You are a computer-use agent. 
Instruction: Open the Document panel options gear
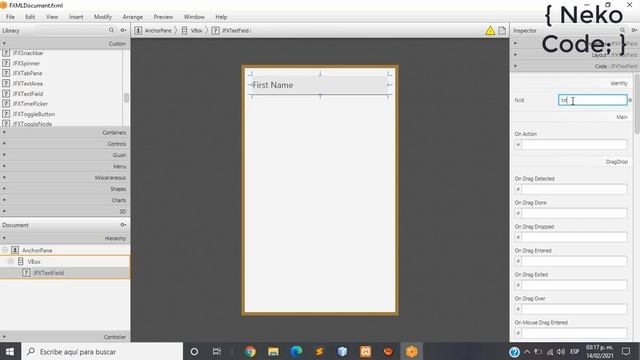[x=123, y=225]
